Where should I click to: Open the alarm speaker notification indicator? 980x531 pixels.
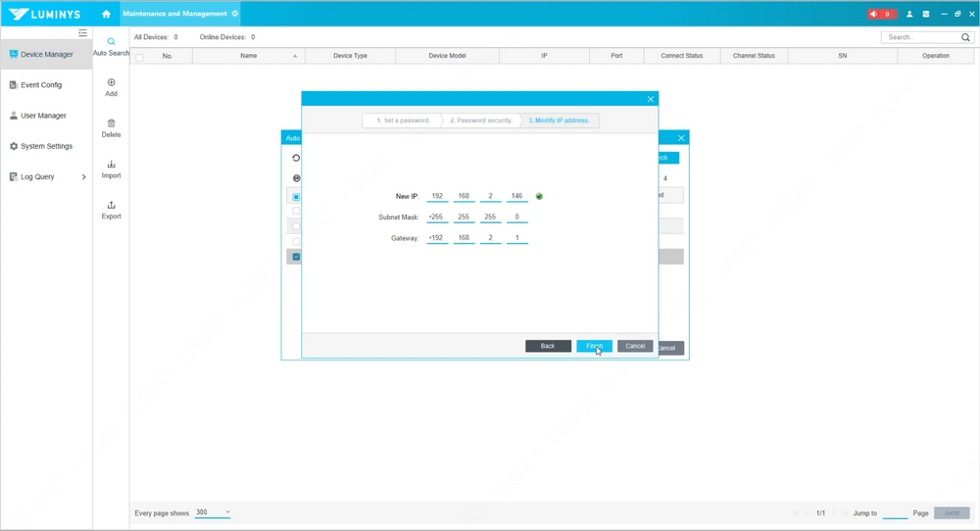pyautogui.click(x=881, y=14)
